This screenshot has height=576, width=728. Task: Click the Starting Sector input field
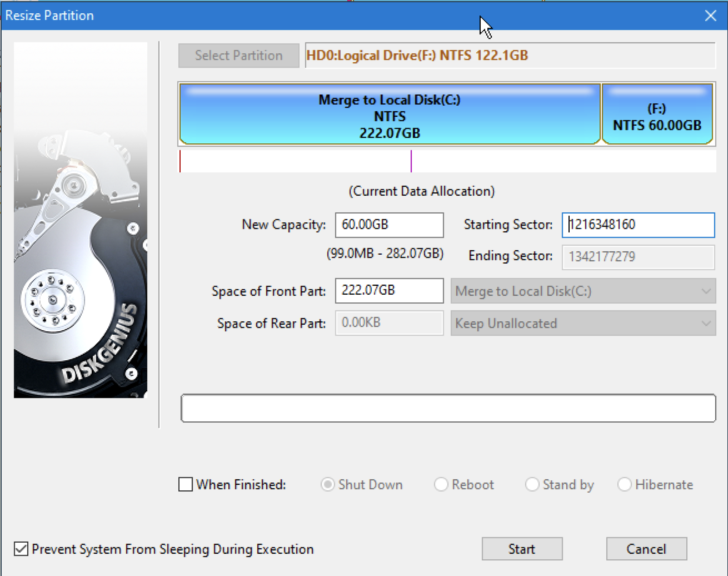click(x=637, y=225)
